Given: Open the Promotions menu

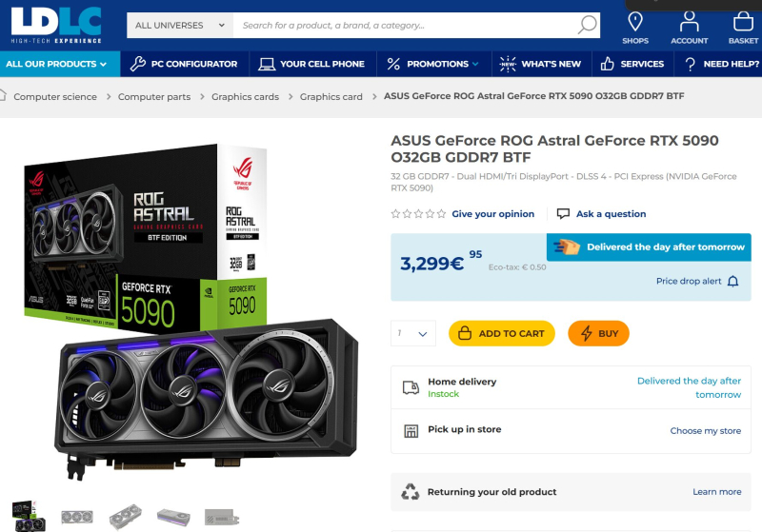Looking at the screenshot, I should pos(432,64).
